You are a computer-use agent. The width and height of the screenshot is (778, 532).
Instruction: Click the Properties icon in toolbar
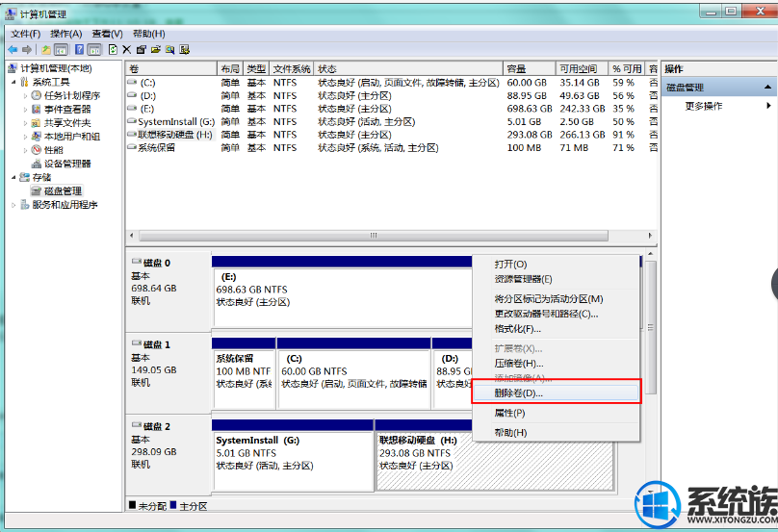coord(141,50)
